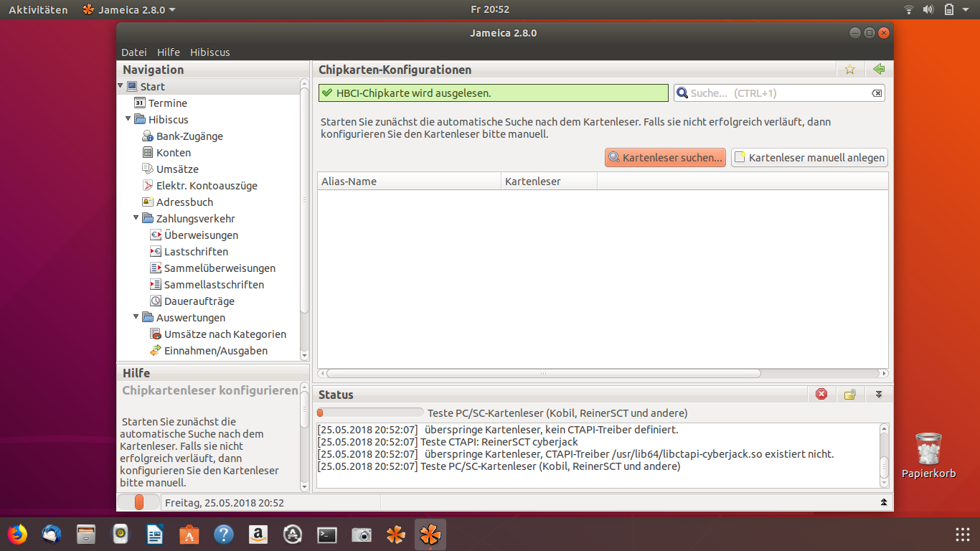
Task: Open Einnahmen/Ausgaben report
Action: (209, 351)
